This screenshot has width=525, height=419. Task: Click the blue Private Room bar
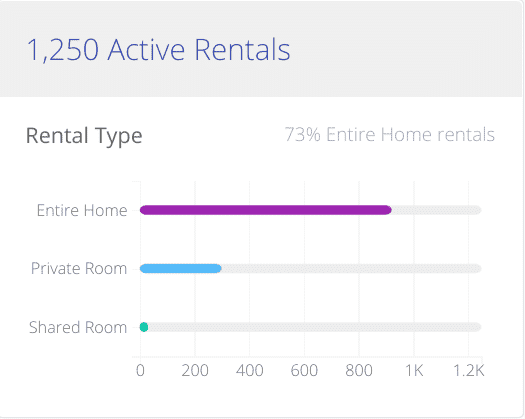click(x=180, y=268)
